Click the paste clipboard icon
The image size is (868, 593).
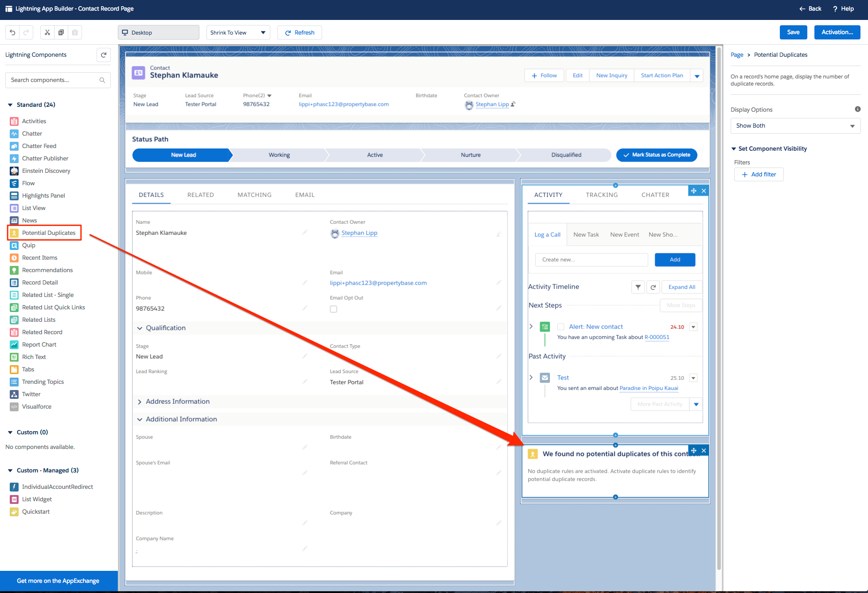point(75,32)
